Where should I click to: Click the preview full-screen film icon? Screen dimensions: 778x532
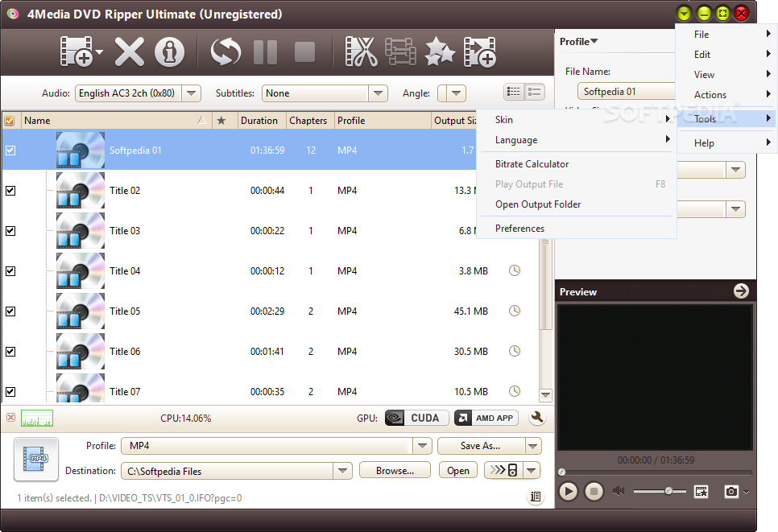click(701, 491)
